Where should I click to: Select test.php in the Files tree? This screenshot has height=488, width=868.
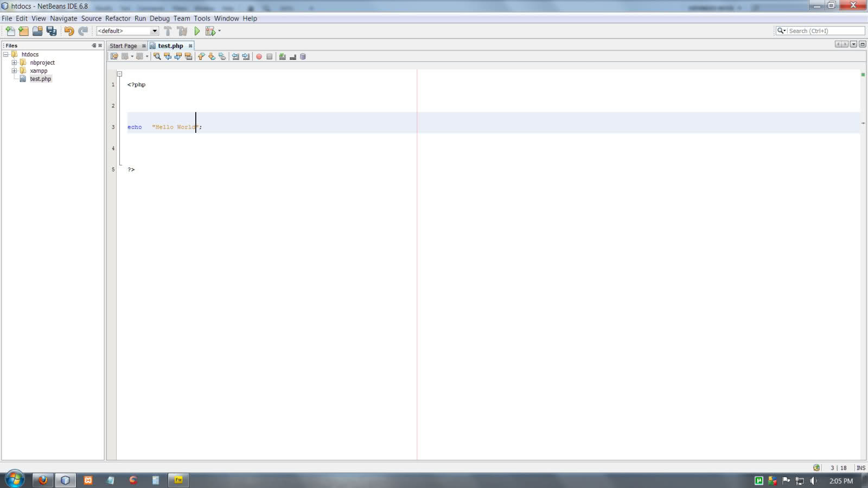tap(40, 79)
